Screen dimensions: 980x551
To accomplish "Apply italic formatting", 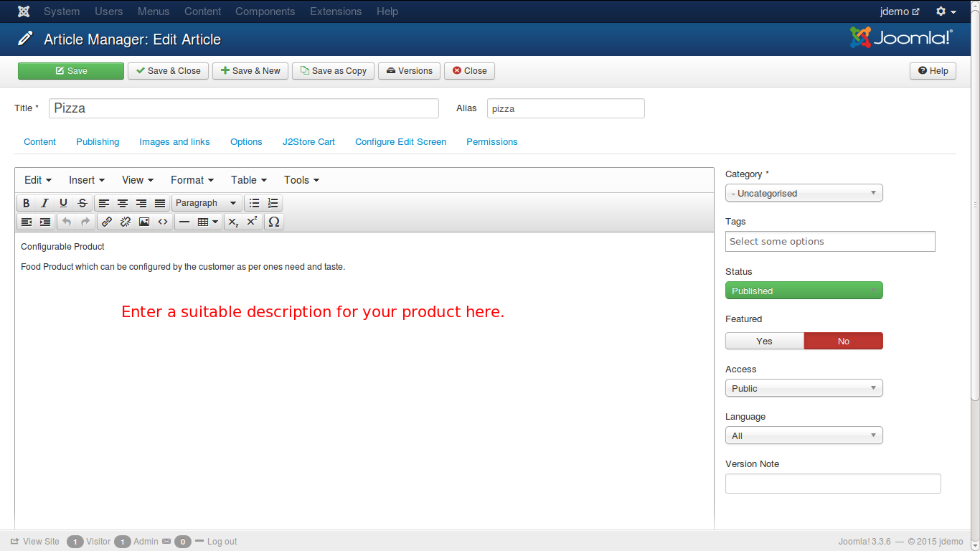I will (x=44, y=203).
